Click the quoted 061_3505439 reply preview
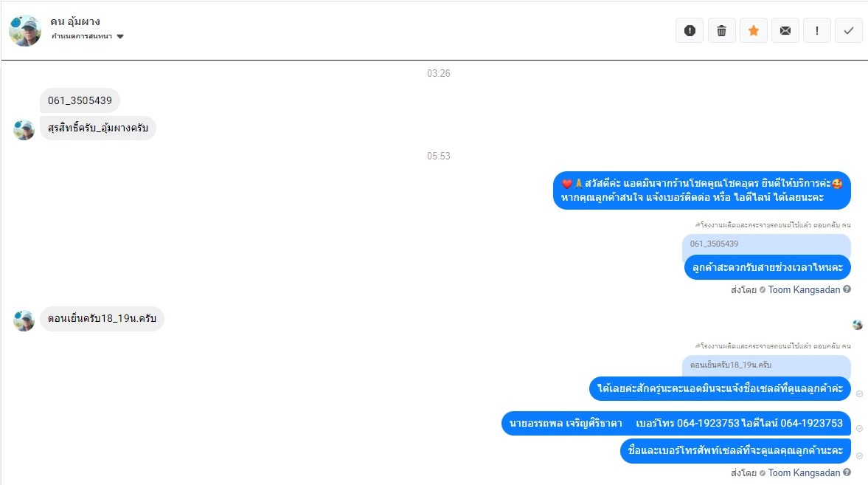 (766, 244)
